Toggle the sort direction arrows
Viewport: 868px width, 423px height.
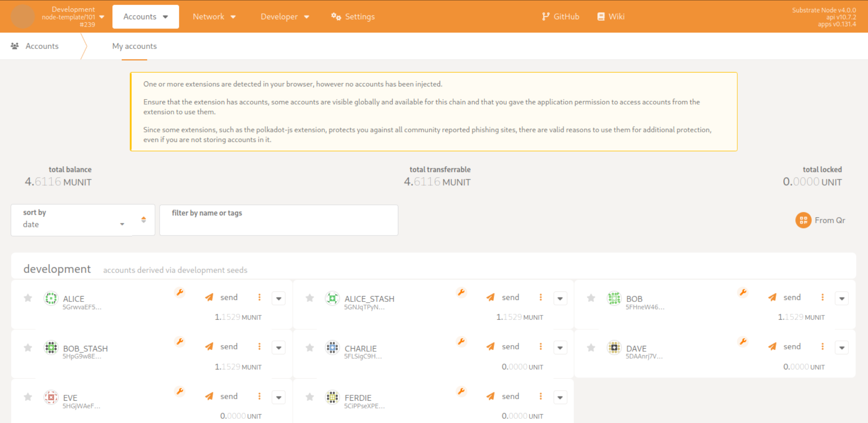click(x=143, y=220)
